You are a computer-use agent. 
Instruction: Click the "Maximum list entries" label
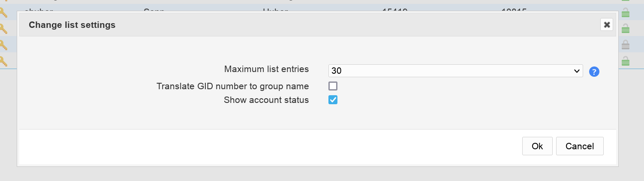click(x=266, y=69)
